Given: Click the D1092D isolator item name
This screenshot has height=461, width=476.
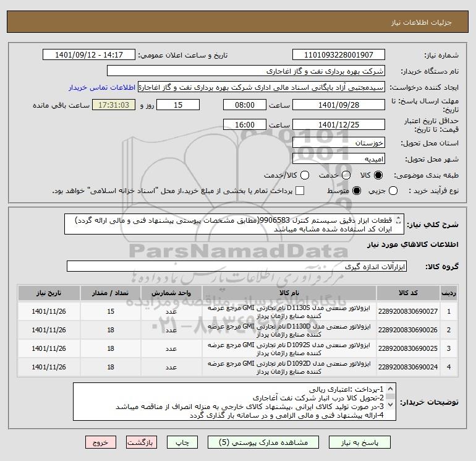Looking at the screenshot, I should [289, 368].
